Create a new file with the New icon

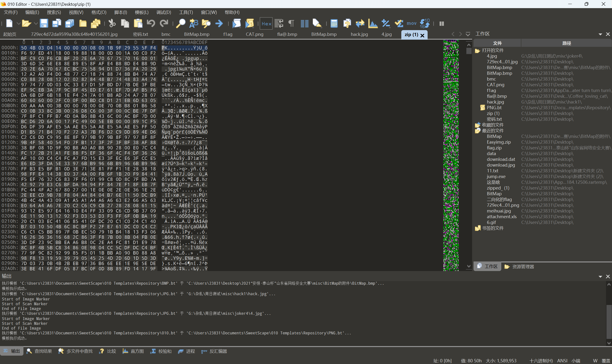coord(9,24)
